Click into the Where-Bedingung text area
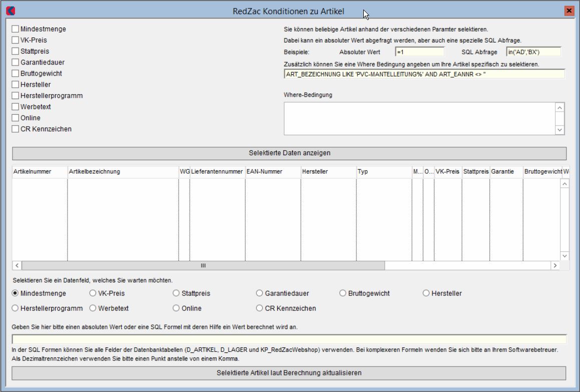The image size is (580, 392). pos(420,119)
